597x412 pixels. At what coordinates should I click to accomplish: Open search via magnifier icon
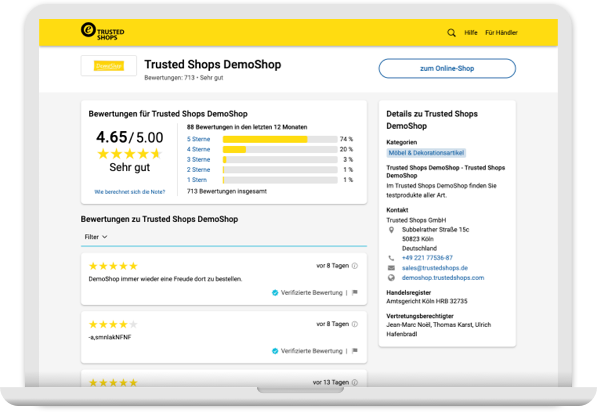coord(451,33)
